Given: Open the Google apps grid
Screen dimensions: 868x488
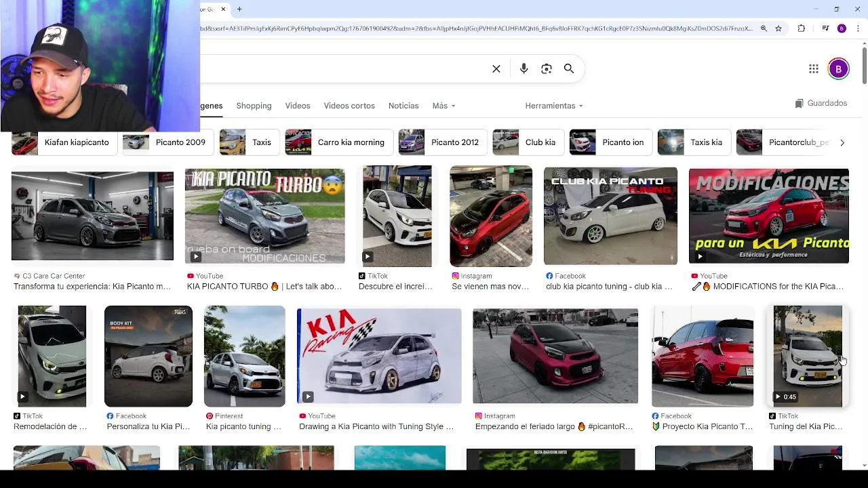Looking at the screenshot, I should click(x=814, y=69).
